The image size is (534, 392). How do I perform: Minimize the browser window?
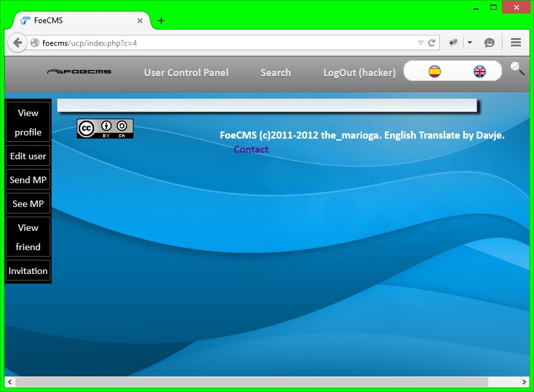476,8
